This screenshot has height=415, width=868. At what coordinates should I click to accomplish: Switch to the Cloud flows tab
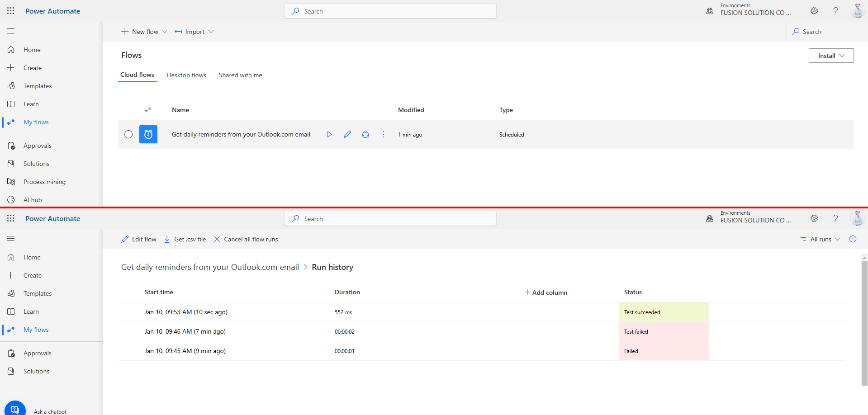tap(137, 75)
